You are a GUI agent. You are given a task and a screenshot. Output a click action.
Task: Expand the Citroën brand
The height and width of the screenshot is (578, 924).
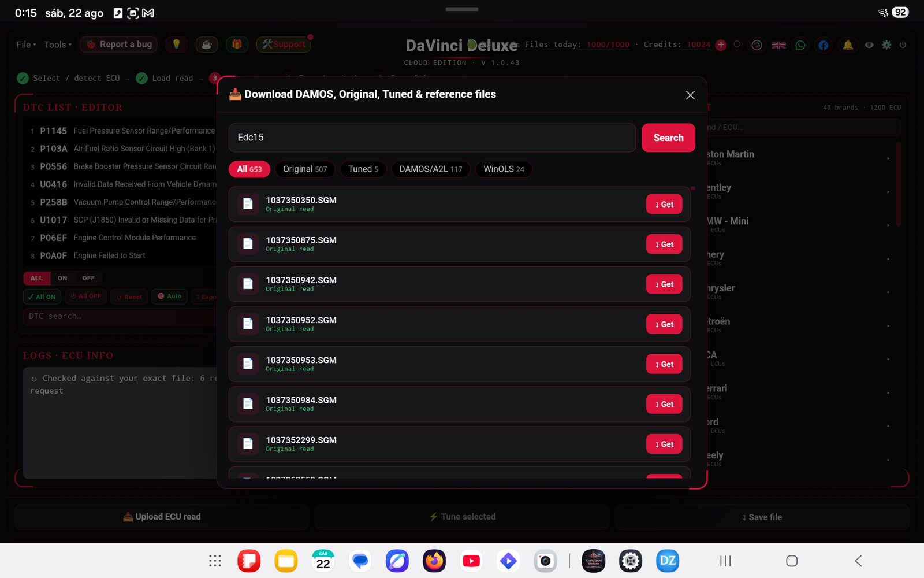coord(800,325)
